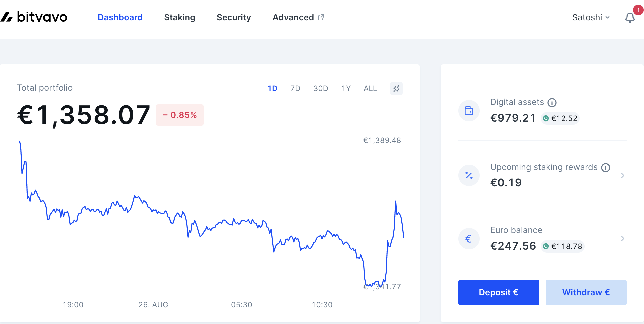
Task: Click the Bitvavo logo
Action: coord(34,17)
